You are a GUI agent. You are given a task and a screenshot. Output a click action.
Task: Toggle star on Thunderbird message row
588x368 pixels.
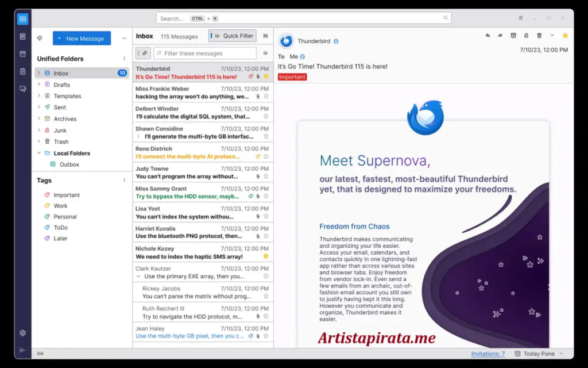[x=266, y=76]
